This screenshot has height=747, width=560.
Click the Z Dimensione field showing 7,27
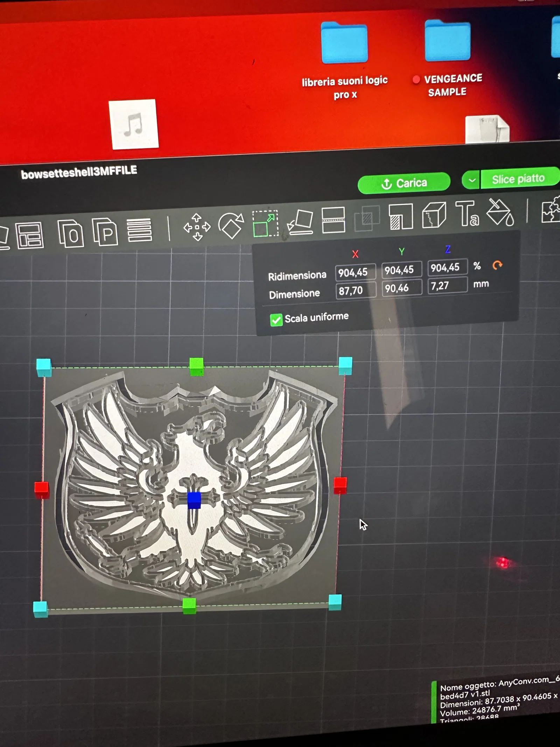[x=447, y=285]
